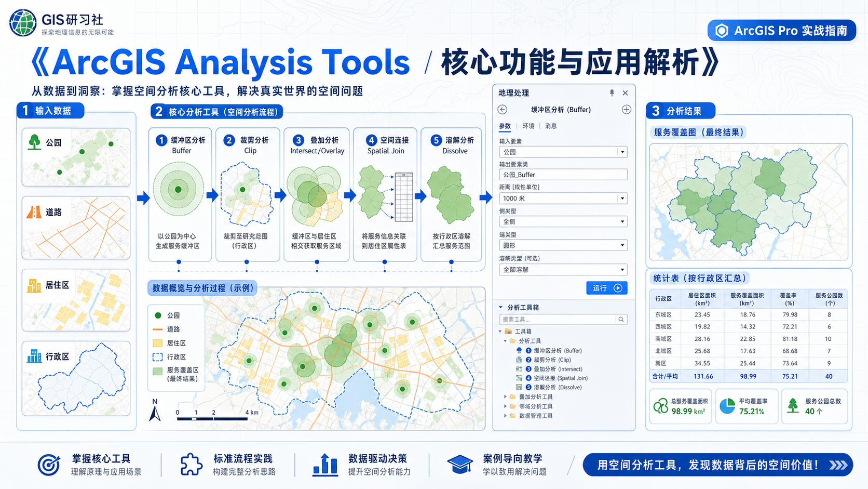Click the 工具箱 folder icon
This screenshot has height=489, width=868.
(508, 331)
